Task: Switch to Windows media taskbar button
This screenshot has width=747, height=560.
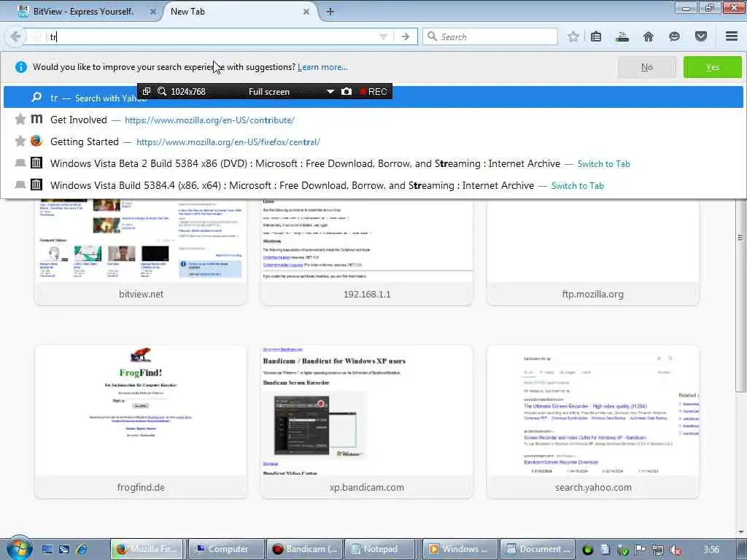Action: 460,549
